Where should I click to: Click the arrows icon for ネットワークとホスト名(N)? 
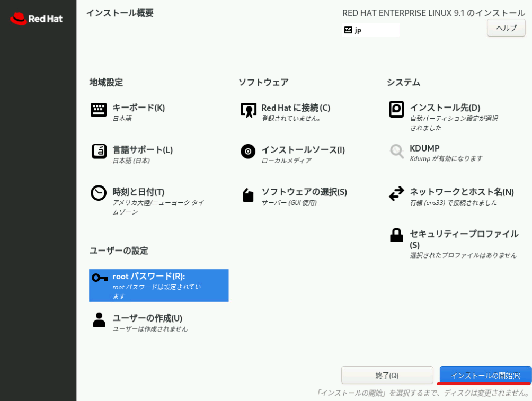point(396,193)
